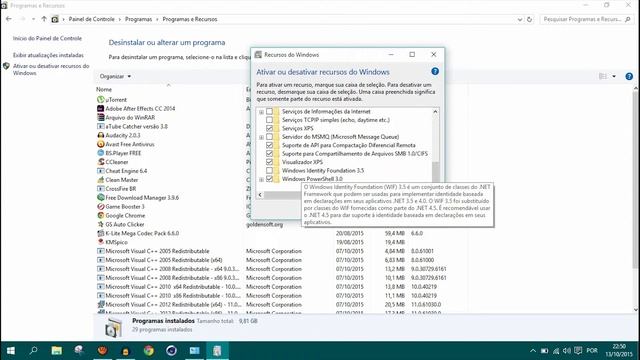This screenshot has width=640, height=360.
Task: Toggle Suporte de API para Compactação Diferencial Remota
Action: pos(269,145)
